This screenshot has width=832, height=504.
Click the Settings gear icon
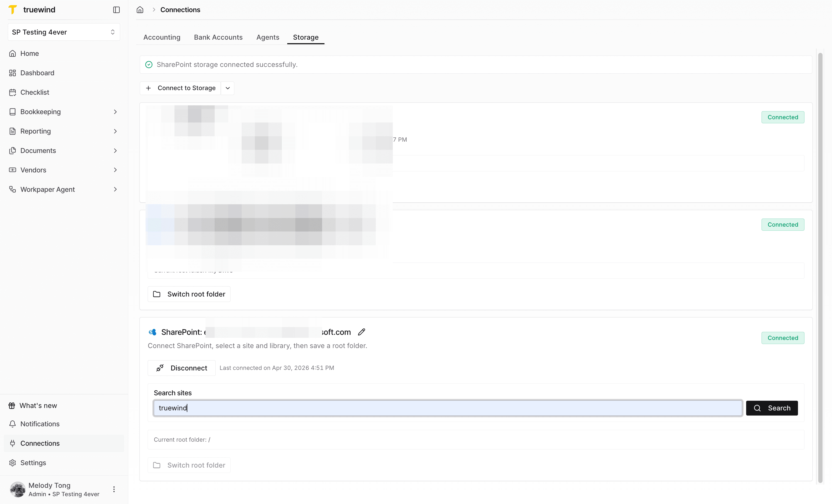point(12,462)
